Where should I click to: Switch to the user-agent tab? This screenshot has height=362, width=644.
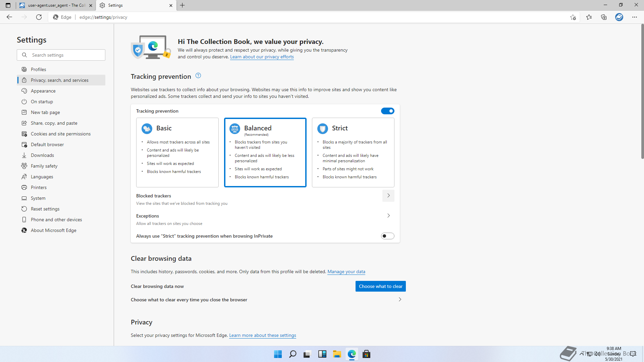[x=56, y=5]
